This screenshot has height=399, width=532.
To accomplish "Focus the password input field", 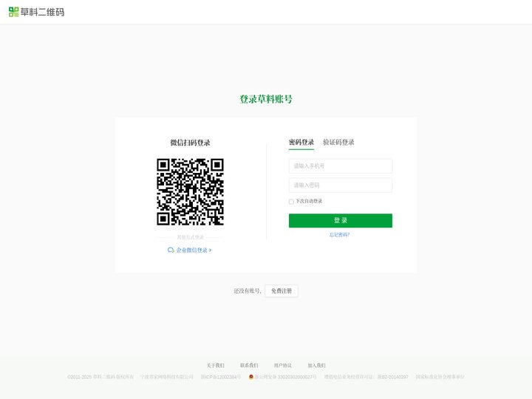I will (341, 185).
